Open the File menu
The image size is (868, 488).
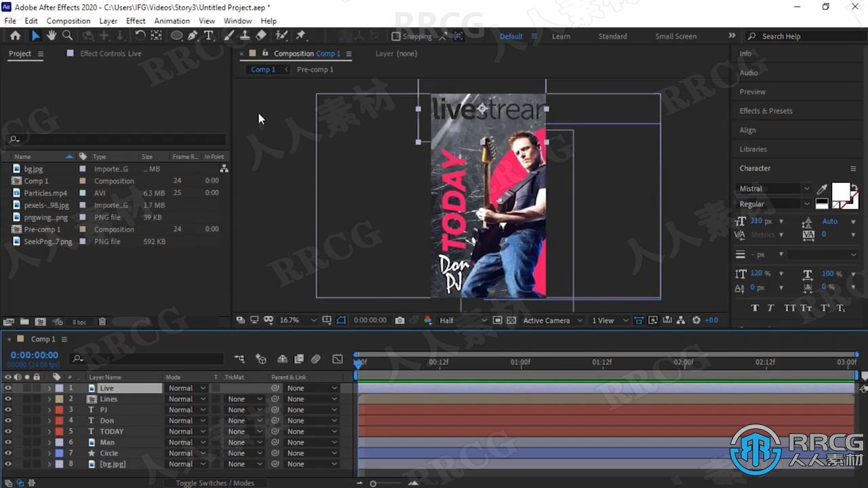pos(10,21)
